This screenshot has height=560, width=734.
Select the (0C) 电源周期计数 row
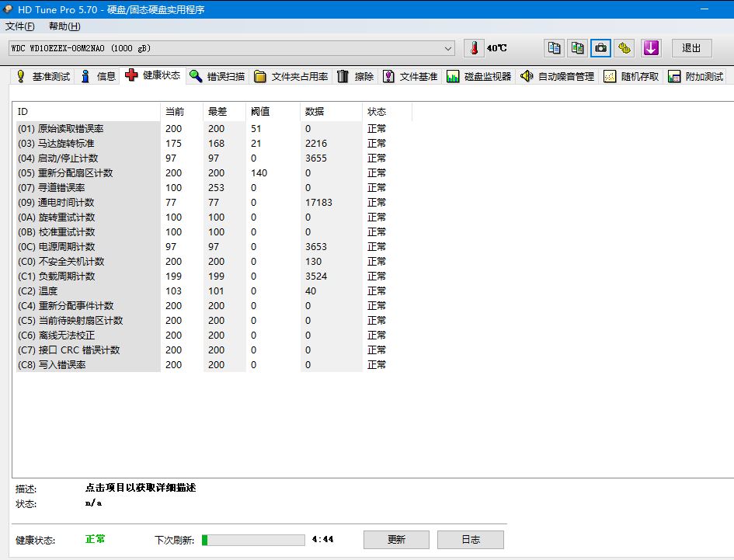[x=213, y=247]
